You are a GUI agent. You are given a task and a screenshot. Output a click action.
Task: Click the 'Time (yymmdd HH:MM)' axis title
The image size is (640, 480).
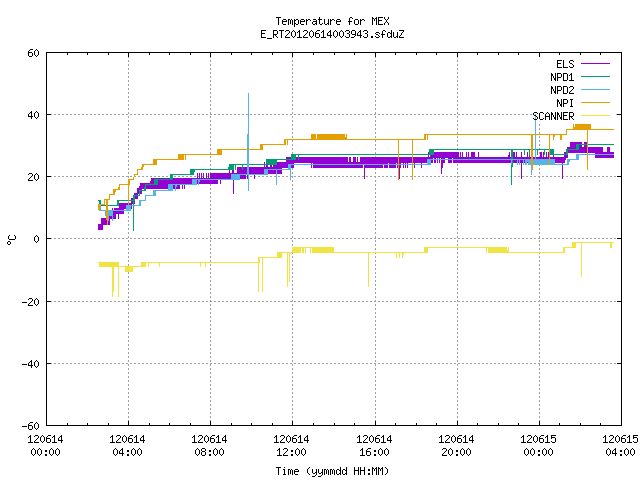[332, 471]
